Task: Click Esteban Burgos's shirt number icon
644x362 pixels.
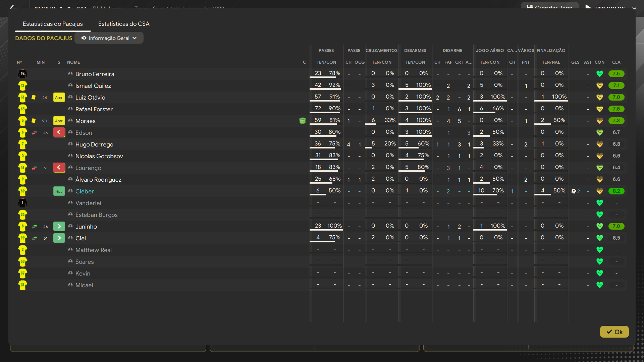Action: click(22, 215)
